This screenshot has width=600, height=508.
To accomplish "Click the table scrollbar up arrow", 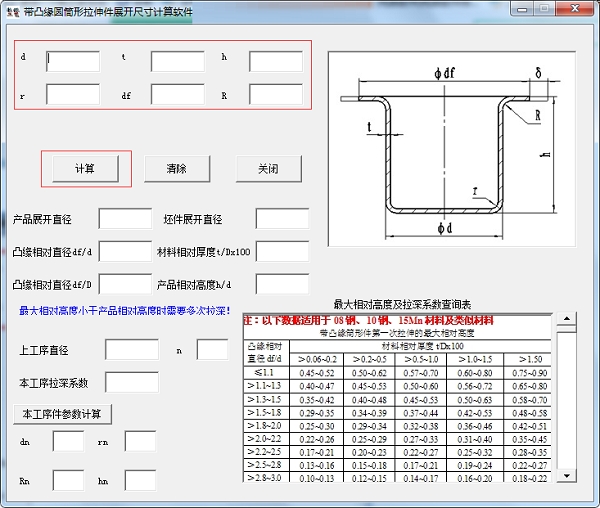I will click(x=567, y=320).
